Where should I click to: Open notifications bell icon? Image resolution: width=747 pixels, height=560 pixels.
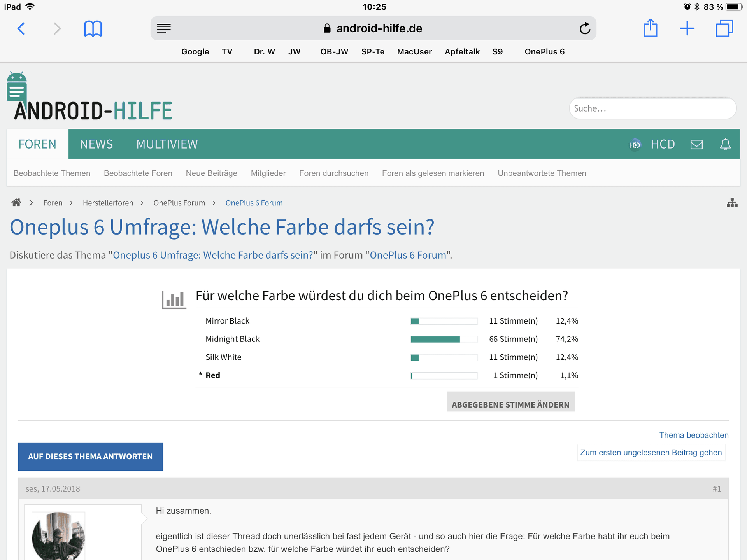725,144
